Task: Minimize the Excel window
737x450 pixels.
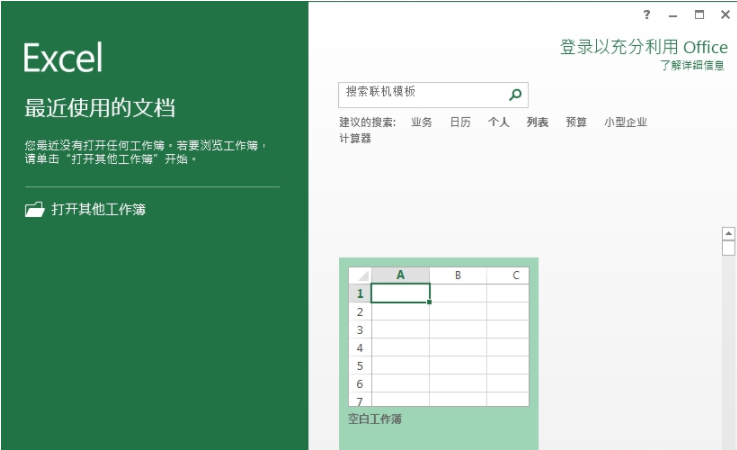Action: 673,15
